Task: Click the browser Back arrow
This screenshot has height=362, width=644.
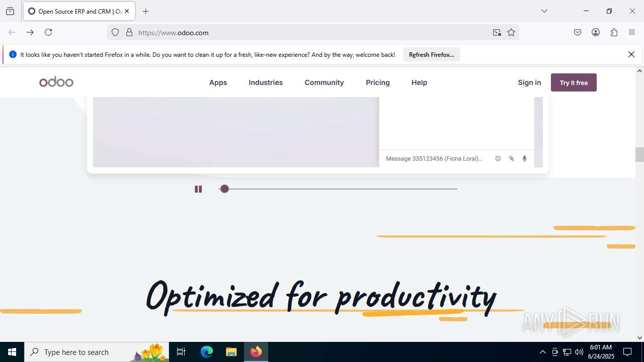Action: click(12, 32)
